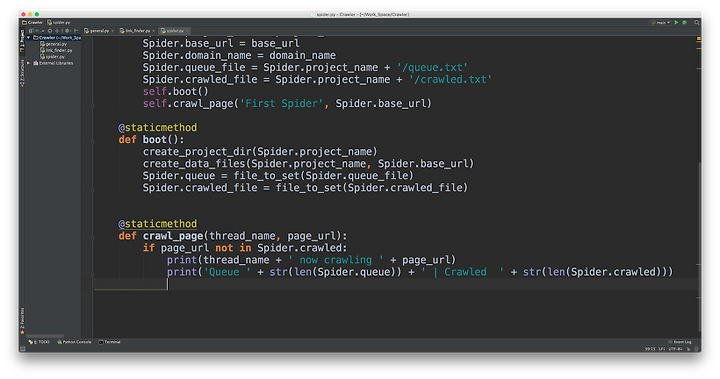720x379 pixels.
Task: Collapse the Crawler project root folder
Action: point(28,38)
